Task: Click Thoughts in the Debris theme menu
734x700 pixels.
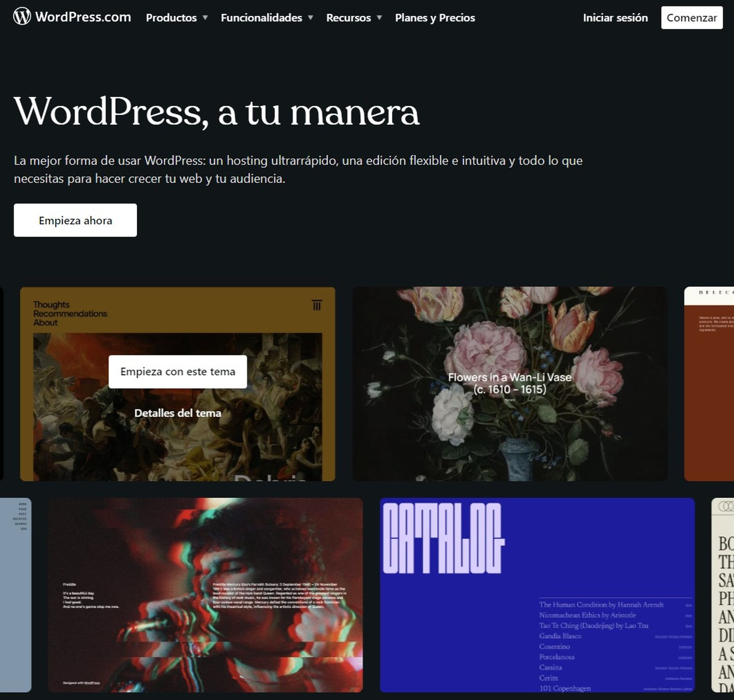Action: (51, 305)
